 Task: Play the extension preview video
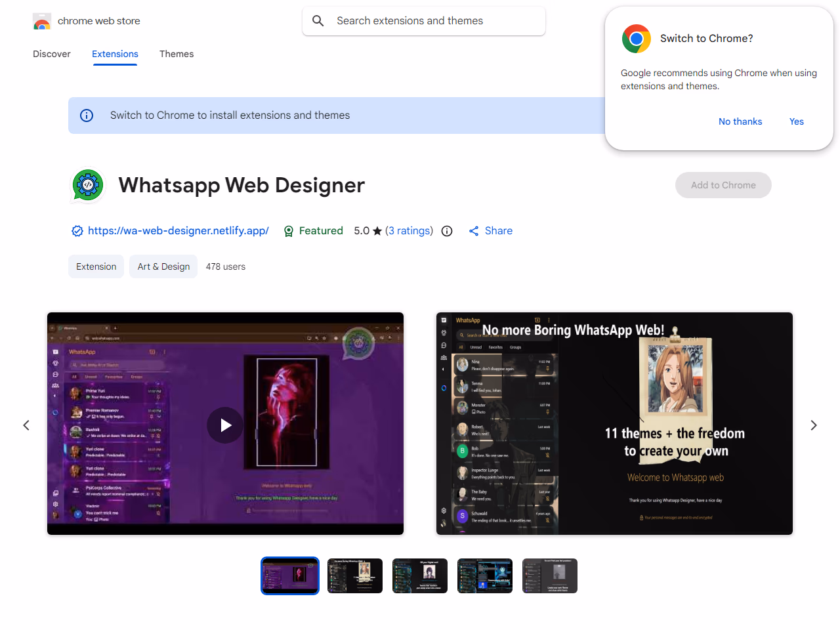coord(225,425)
